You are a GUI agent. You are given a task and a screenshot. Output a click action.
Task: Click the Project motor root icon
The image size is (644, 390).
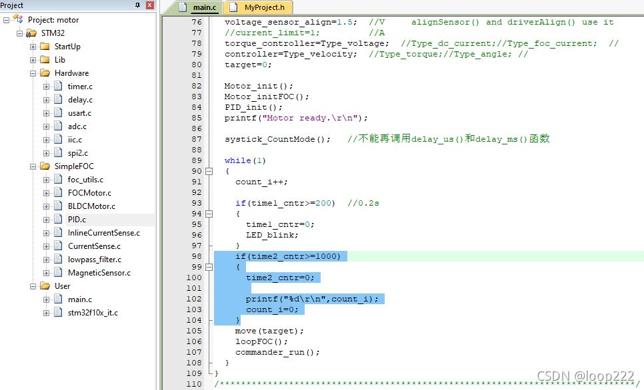18,19
